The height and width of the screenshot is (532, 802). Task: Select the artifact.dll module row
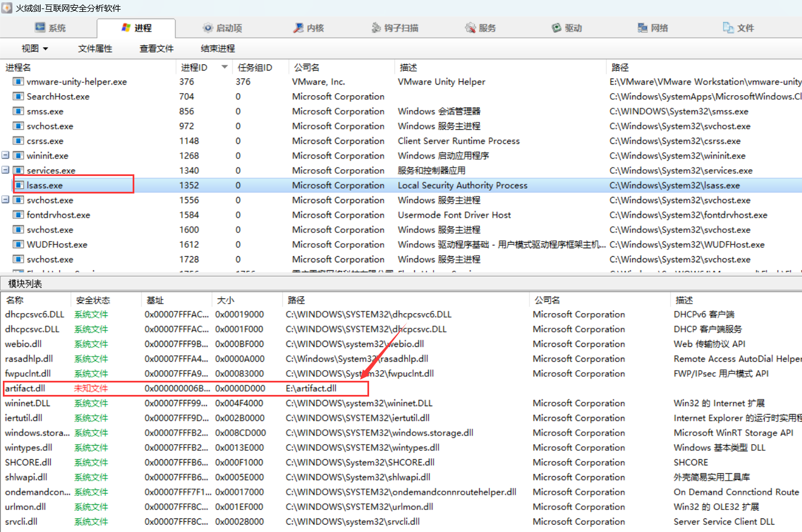pyautogui.click(x=186, y=388)
